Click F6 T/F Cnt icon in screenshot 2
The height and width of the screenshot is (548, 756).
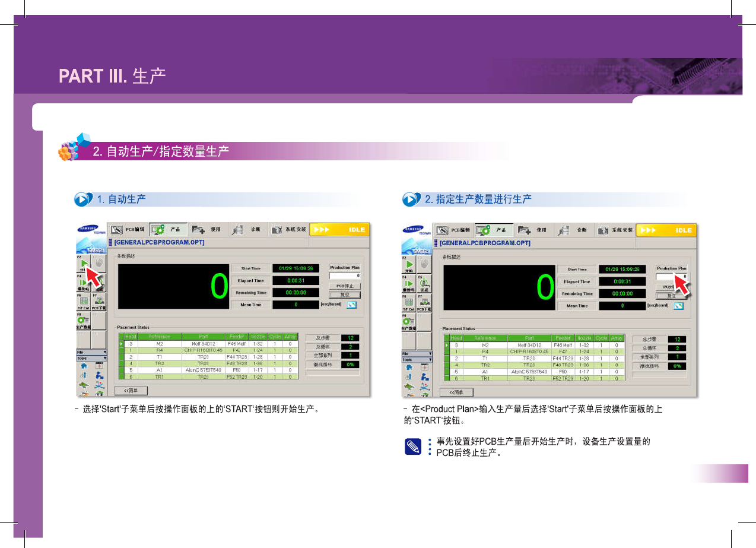(x=409, y=303)
